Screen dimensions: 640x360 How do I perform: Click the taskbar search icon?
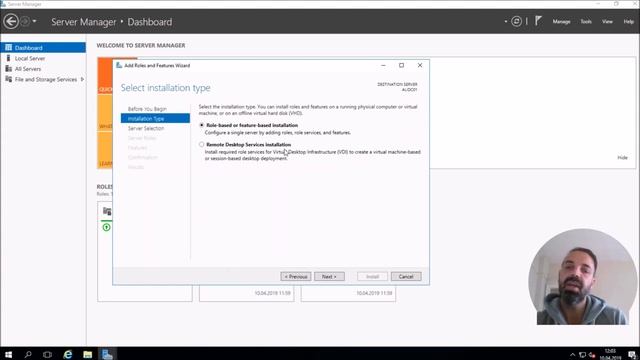click(x=28, y=354)
